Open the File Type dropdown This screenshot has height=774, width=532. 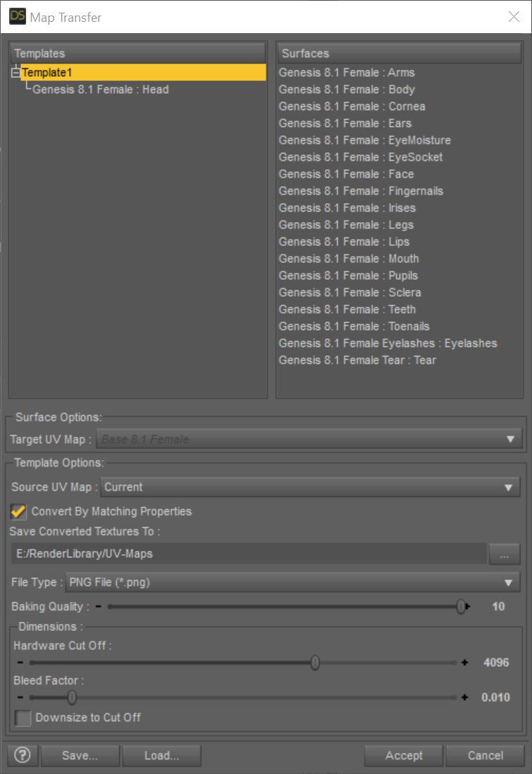click(x=292, y=582)
